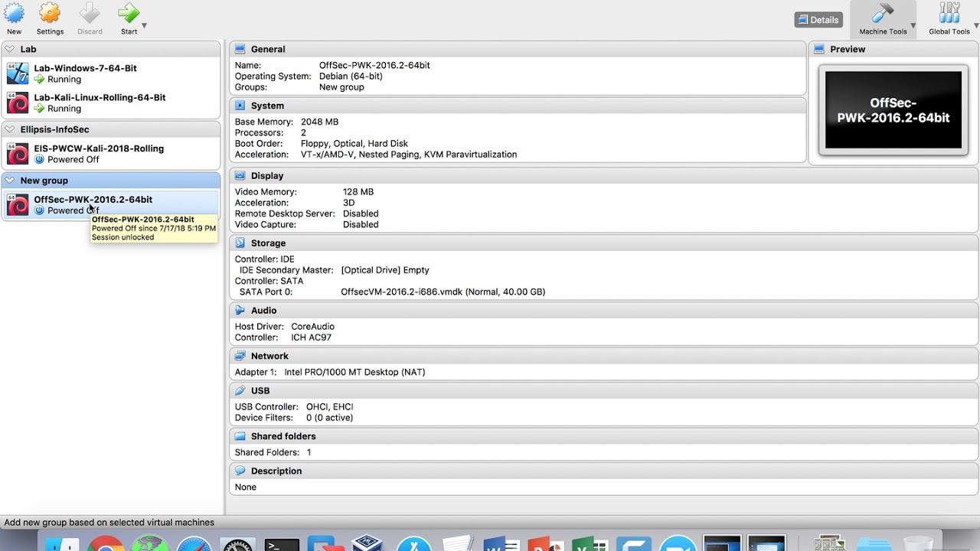Open VirtualBox cube icon in the Dock
This screenshot has width=980, height=551.
(368, 543)
